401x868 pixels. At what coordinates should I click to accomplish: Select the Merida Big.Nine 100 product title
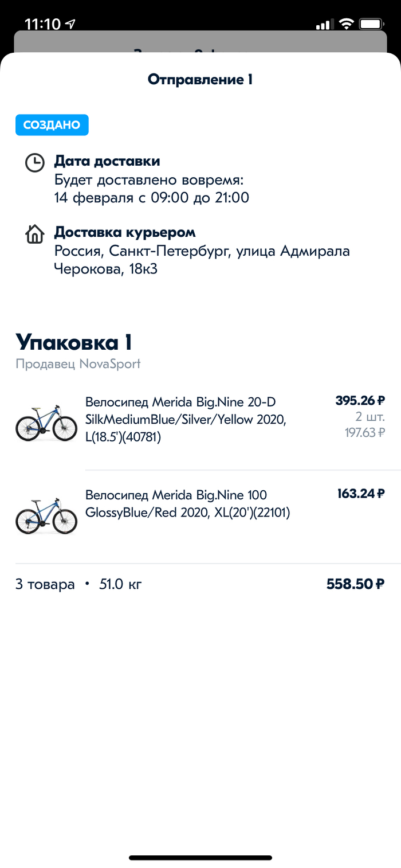(x=187, y=503)
